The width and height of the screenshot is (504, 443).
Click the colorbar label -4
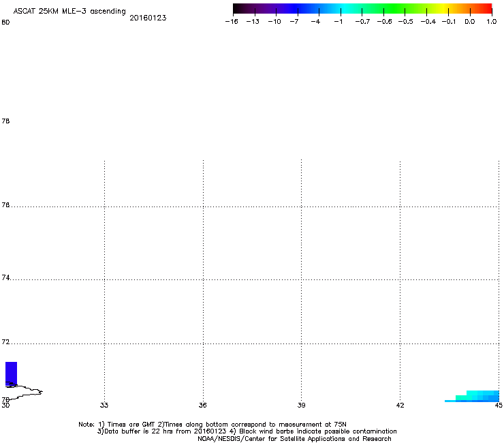point(315,22)
